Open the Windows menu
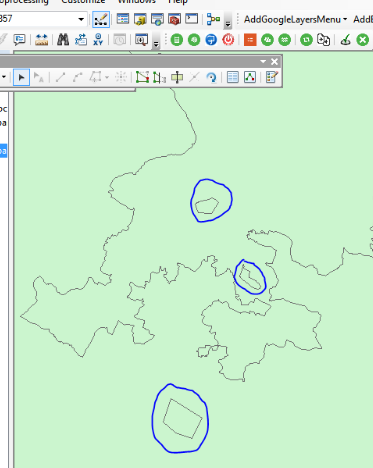 (x=137, y=2)
